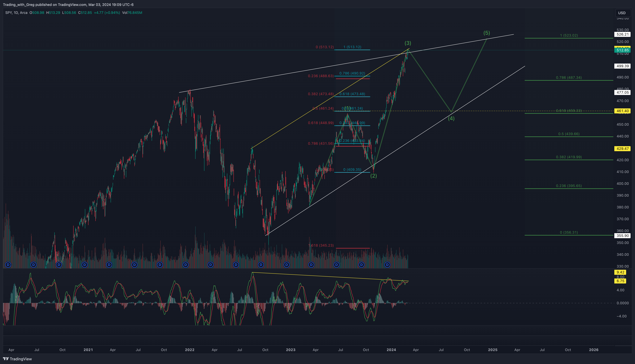Click the 2024 label on time axis
This screenshot has height=364, width=635.
click(x=391, y=350)
